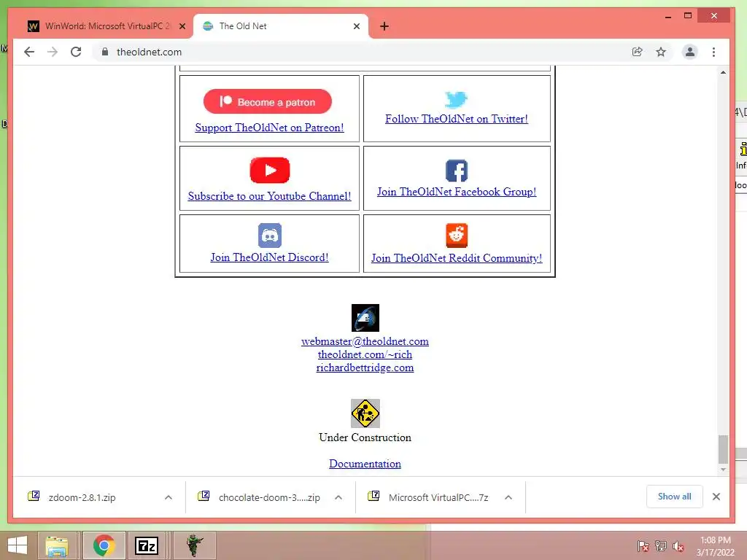The image size is (747, 560).
Task: Click the Doom marine taskbar icon
Action: (194, 545)
